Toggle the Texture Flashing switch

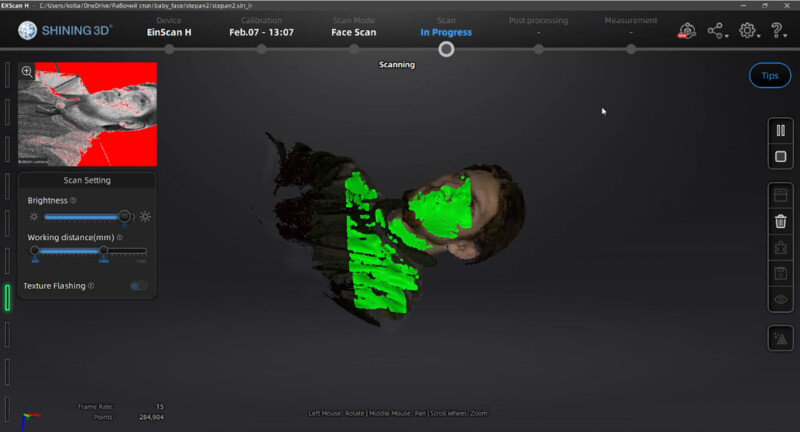tap(138, 286)
